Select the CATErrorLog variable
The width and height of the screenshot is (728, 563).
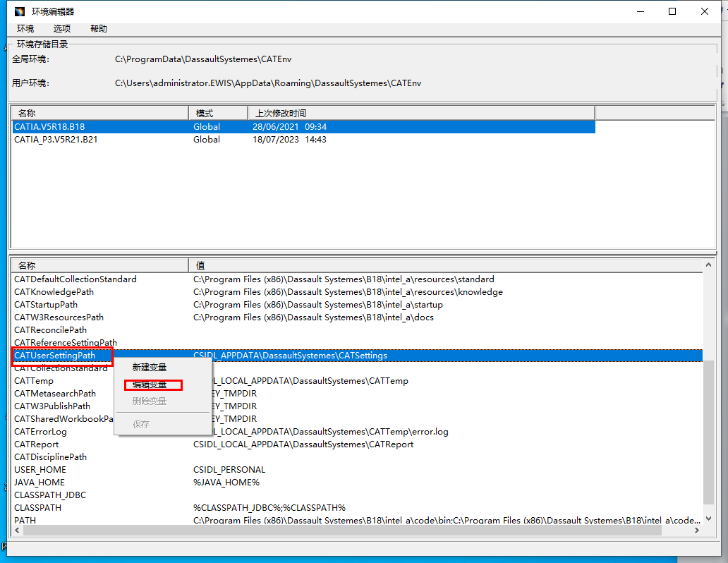click(x=40, y=432)
